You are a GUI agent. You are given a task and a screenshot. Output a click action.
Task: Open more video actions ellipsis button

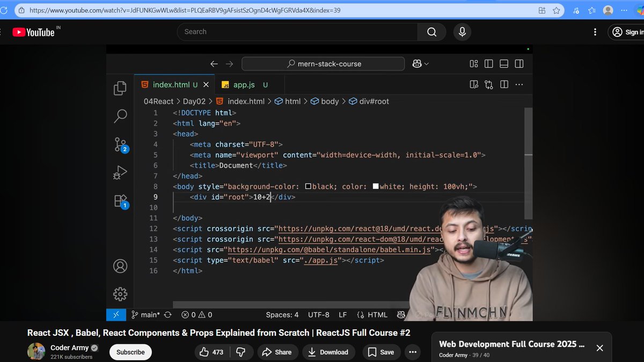coord(412,352)
